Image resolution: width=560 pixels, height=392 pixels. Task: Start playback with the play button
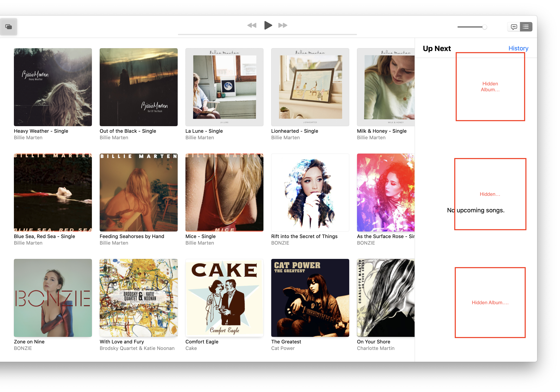pos(268,25)
